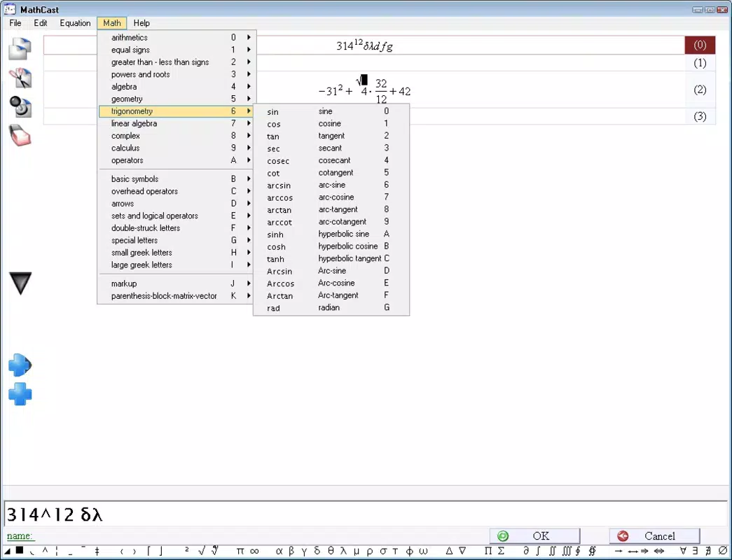Click the blue plus-with-arrow icon

click(20, 365)
